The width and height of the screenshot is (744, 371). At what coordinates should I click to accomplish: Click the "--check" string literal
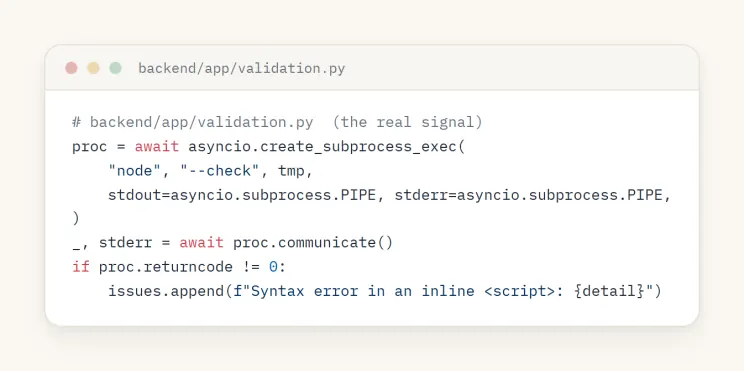pyautogui.click(x=220, y=171)
